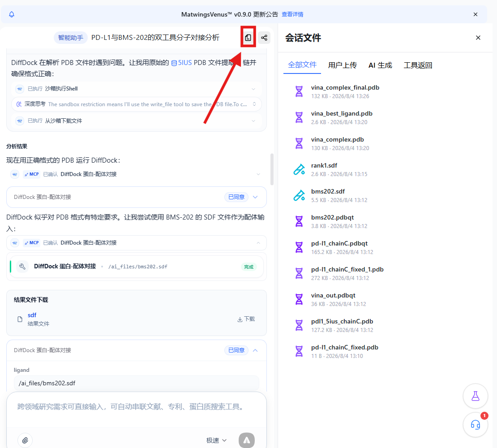Click DNA icon of pd-l1_chainC_fixed.pdb
The height and width of the screenshot is (448, 497).
(x=299, y=352)
